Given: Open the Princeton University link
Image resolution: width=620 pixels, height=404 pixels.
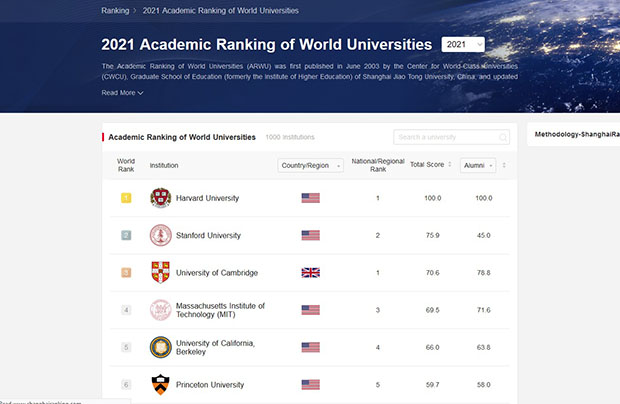Looking at the screenshot, I should (x=210, y=385).
